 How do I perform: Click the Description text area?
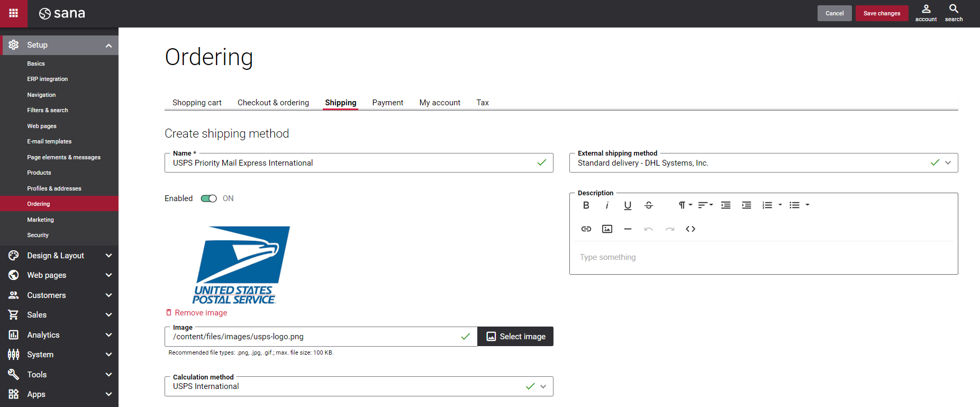coord(764,258)
